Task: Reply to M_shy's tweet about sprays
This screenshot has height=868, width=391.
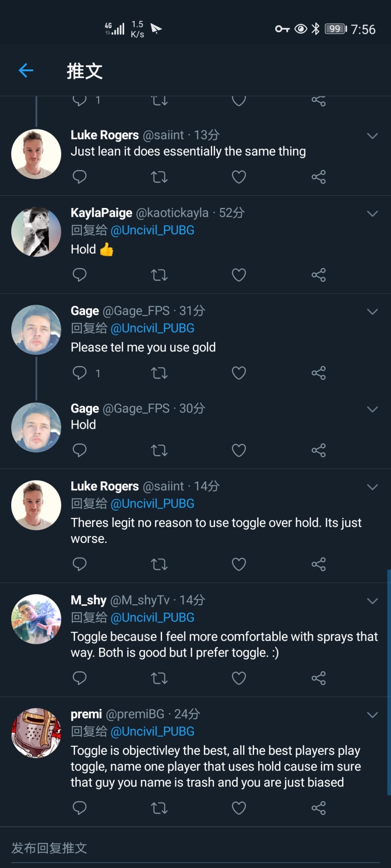Action: tap(79, 678)
